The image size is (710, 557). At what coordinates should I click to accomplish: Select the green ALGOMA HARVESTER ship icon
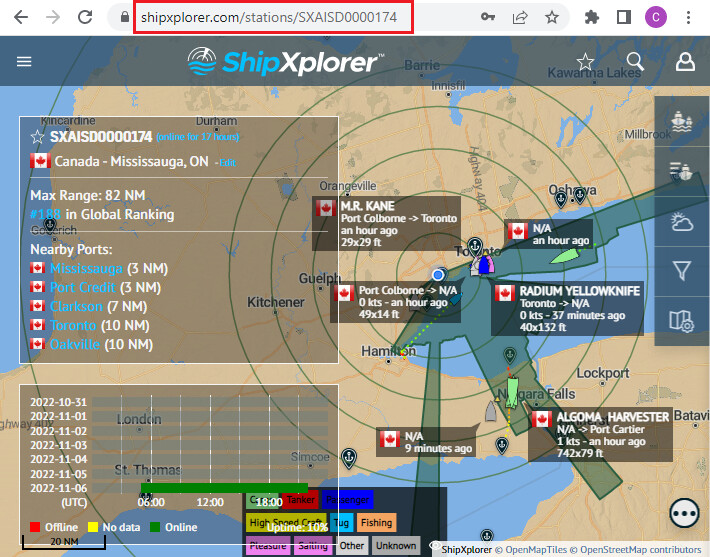click(512, 393)
